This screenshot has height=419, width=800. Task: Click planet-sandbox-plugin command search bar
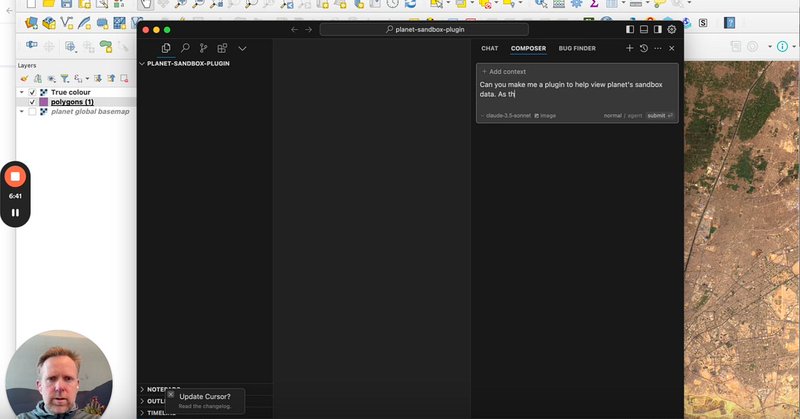[x=424, y=30]
